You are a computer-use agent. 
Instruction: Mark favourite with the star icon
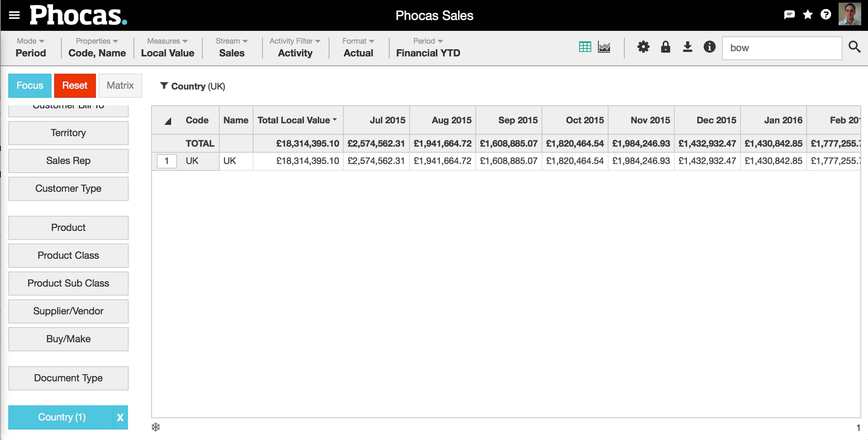tap(808, 15)
